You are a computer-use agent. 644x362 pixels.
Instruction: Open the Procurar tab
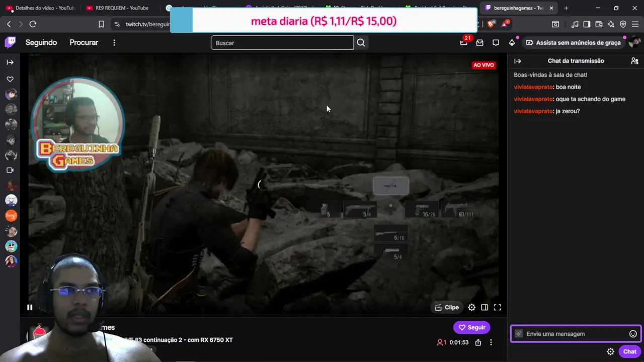84,43
